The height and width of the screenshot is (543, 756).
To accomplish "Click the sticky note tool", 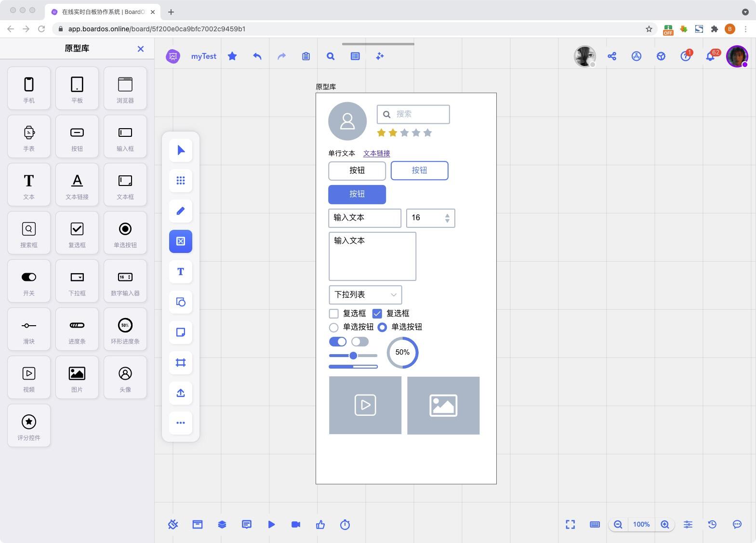I will point(181,332).
